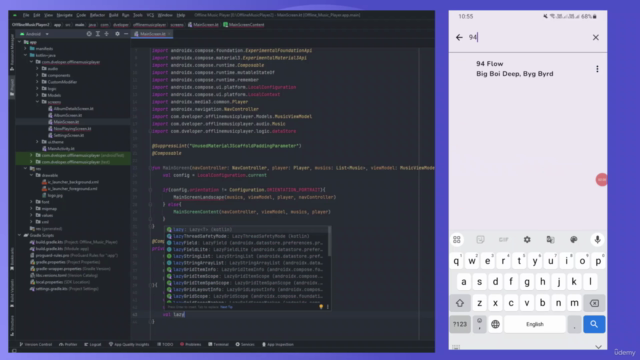640x360 pixels.
Task: Clear the phone search with X icon
Action: pyautogui.click(x=596, y=38)
